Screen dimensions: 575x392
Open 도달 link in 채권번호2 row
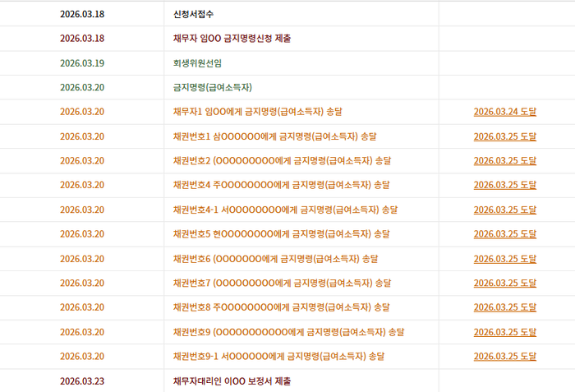point(504,161)
